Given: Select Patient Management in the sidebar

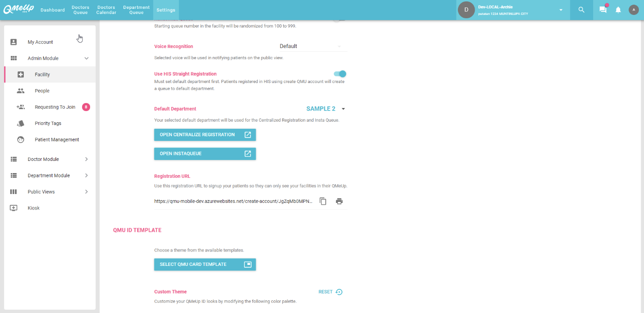Looking at the screenshot, I should 56,139.
